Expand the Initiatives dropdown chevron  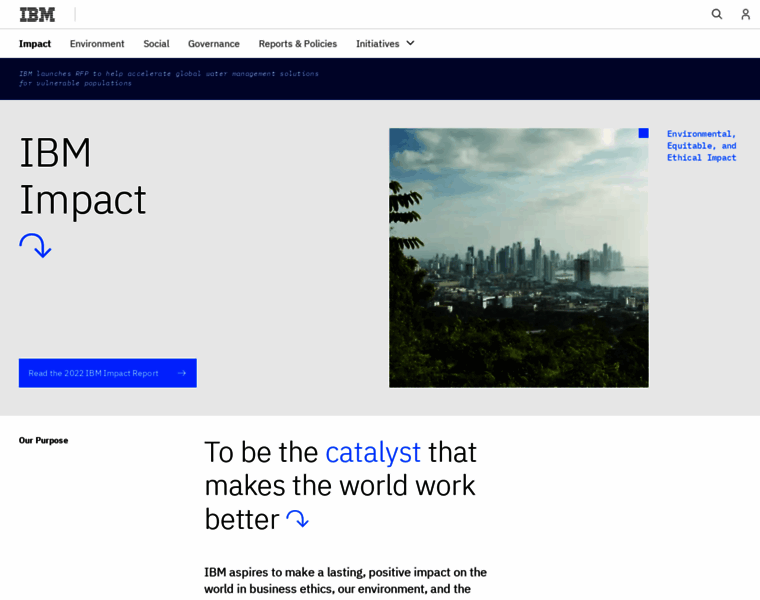[x=410, y=43]
